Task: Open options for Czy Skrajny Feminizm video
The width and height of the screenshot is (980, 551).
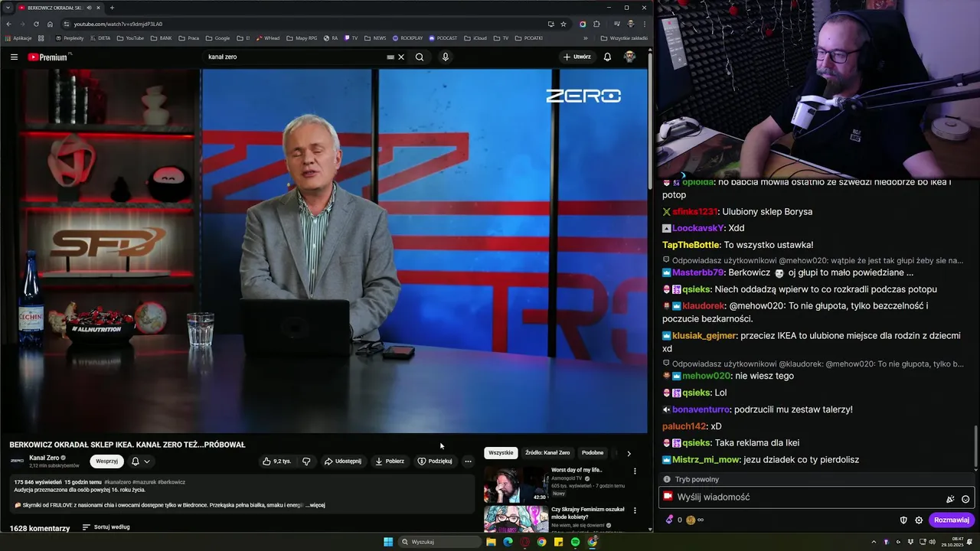Action: click(635, 510)
